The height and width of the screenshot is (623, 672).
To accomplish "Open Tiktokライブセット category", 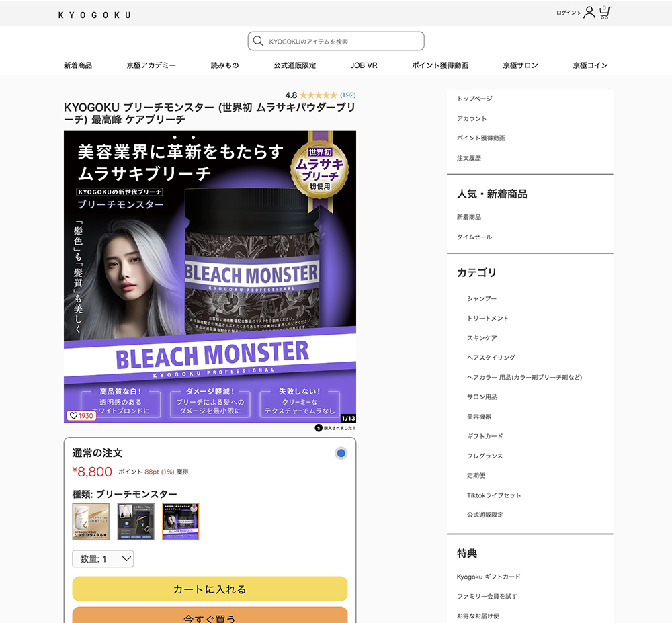I will [494, 495].
